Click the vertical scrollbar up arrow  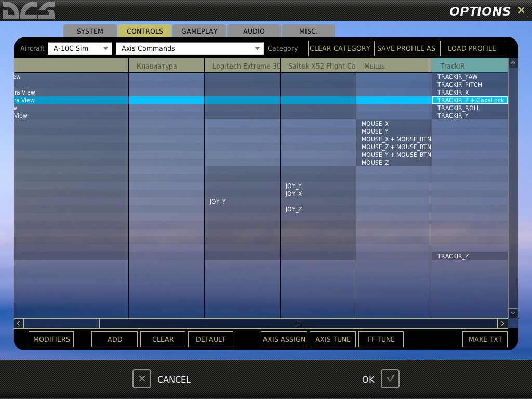pyautogui.click(x=513, y=63)
